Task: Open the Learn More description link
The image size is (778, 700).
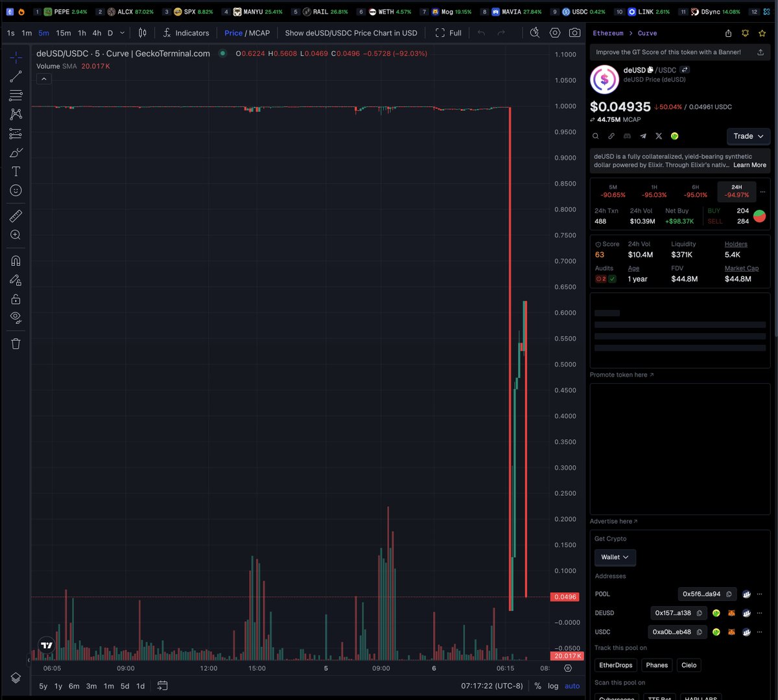Action: click(749, 165)
